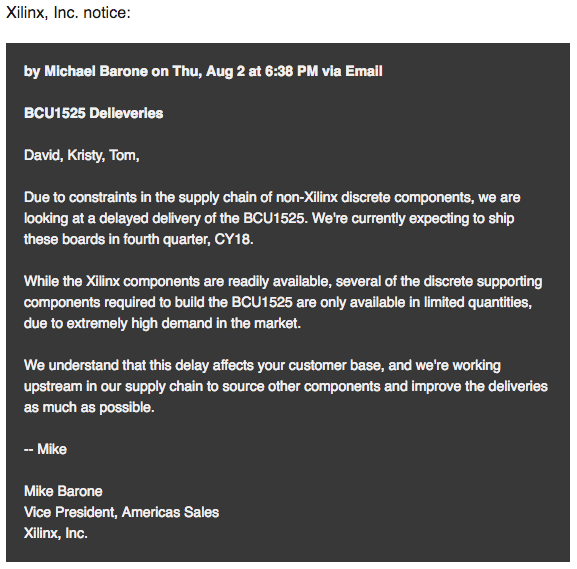Click the text 'fourth quarter, CY18.'
Viewport: 577px width, 569px height.
[x=188, y=240]
